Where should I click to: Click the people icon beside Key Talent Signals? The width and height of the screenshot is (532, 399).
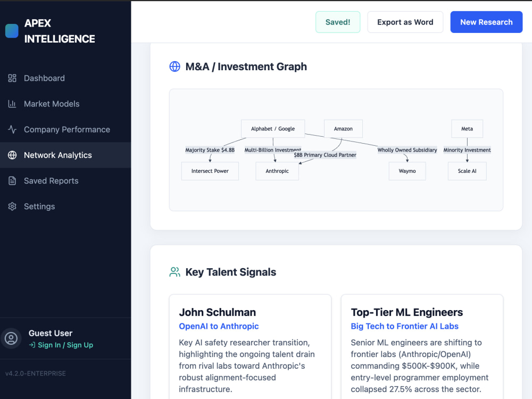(x=174, y=272)
